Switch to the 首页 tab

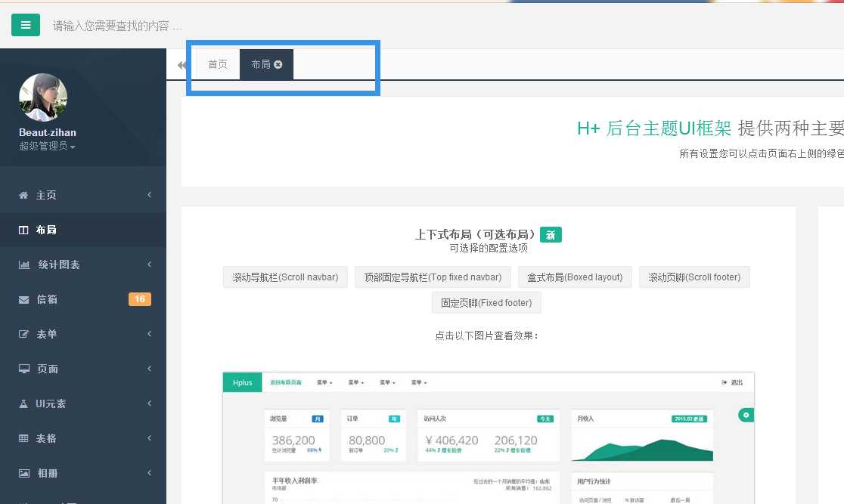[x=218, y=64]
